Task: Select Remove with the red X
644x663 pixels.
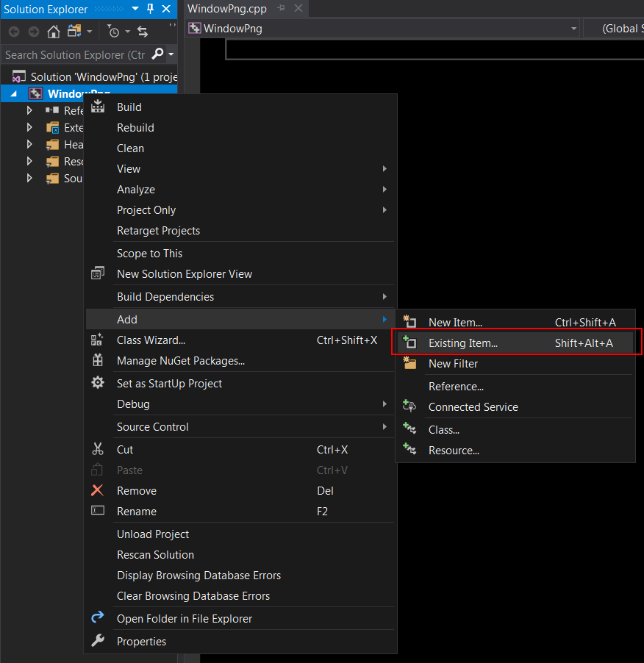Action: [x=240, y=491]
